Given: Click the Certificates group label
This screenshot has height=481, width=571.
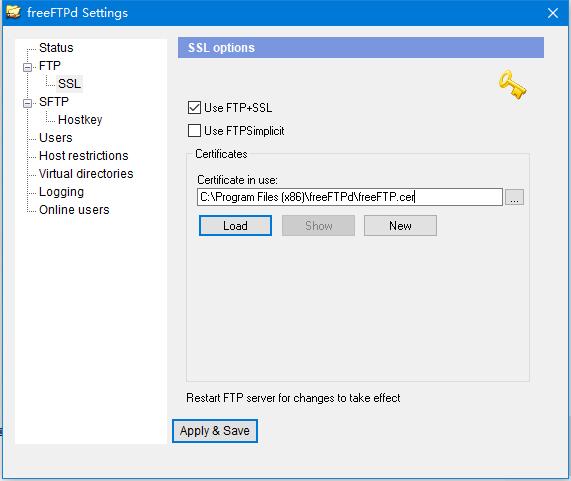Looking at the screenshot, I should coord(221,154).
